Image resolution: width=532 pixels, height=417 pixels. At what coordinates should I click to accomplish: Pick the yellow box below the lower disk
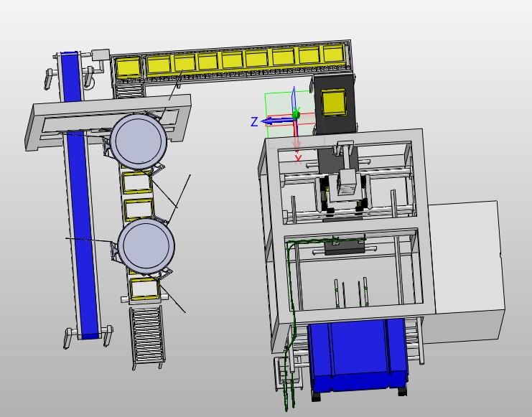click(x=145, y=289)
